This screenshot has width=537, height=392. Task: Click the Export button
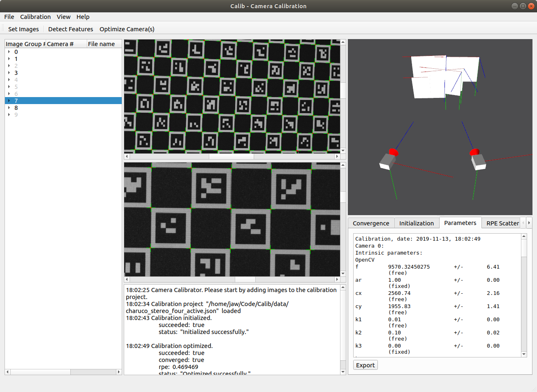click(x=365, y=365)
